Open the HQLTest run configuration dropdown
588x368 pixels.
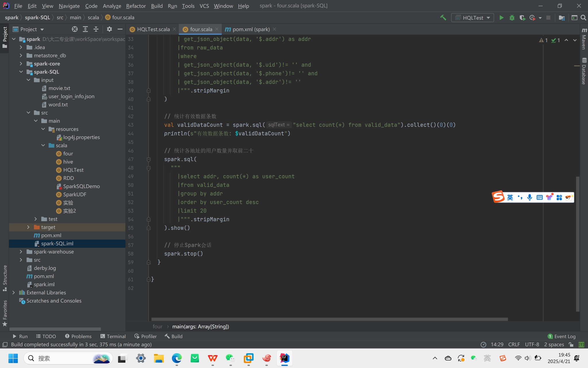tap(473, 18)
